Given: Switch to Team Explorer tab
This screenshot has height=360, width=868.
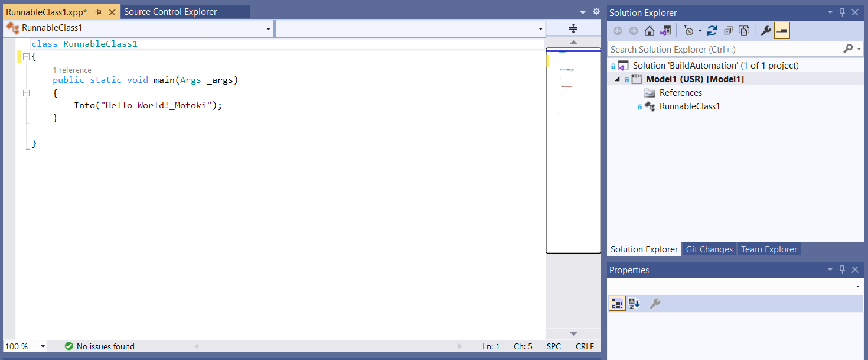Looking at the screenshot, I should coord(769,249).
